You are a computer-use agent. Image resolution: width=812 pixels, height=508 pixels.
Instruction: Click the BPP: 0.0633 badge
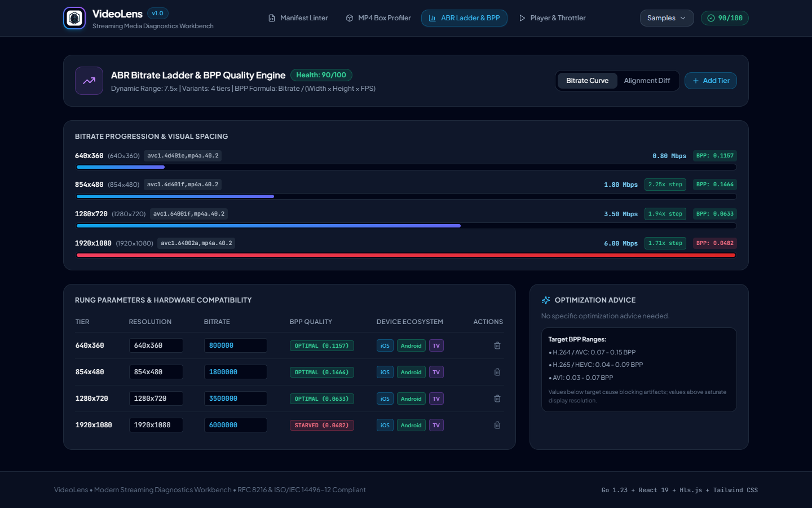715,214
